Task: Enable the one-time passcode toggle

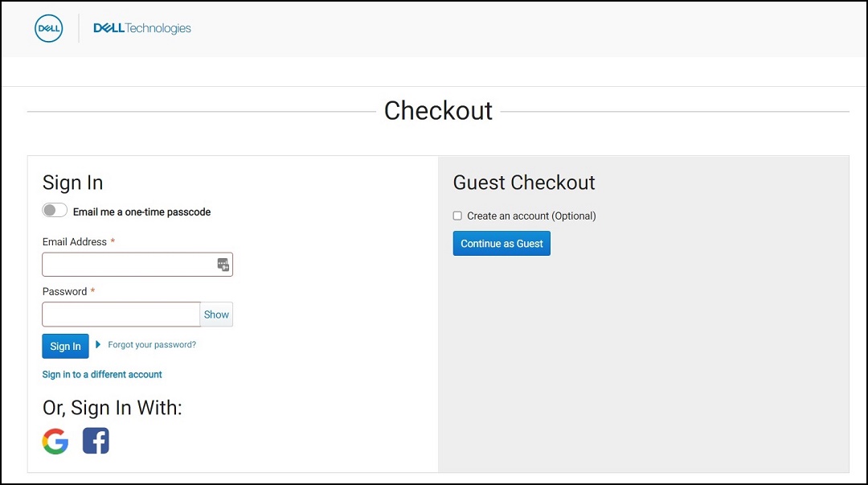Action: pyautogui.click(x=55, y=210)
